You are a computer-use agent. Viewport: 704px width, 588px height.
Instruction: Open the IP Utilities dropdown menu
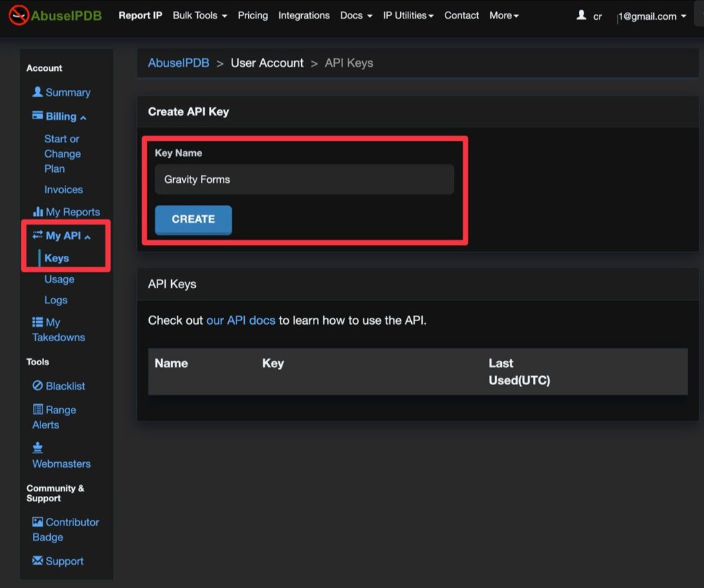pyautogui.click(x=408, y=15)
